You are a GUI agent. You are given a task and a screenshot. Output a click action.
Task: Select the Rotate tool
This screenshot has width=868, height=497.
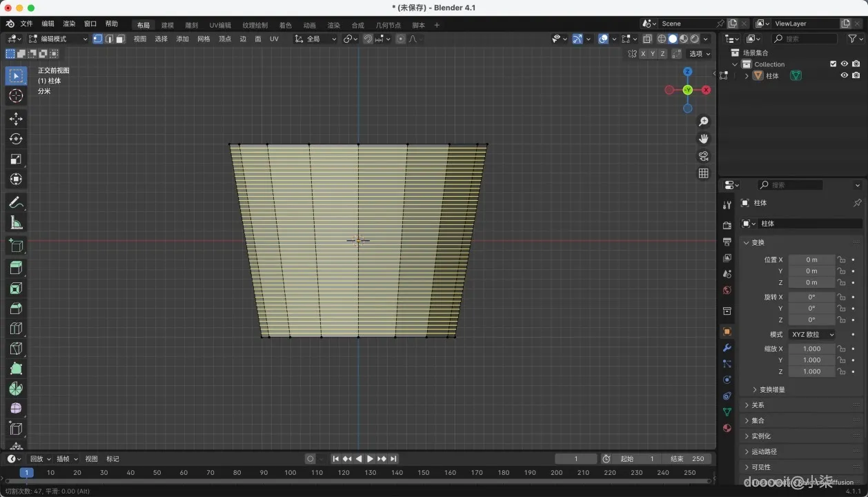pyautogui.click(x=16, y=139)
